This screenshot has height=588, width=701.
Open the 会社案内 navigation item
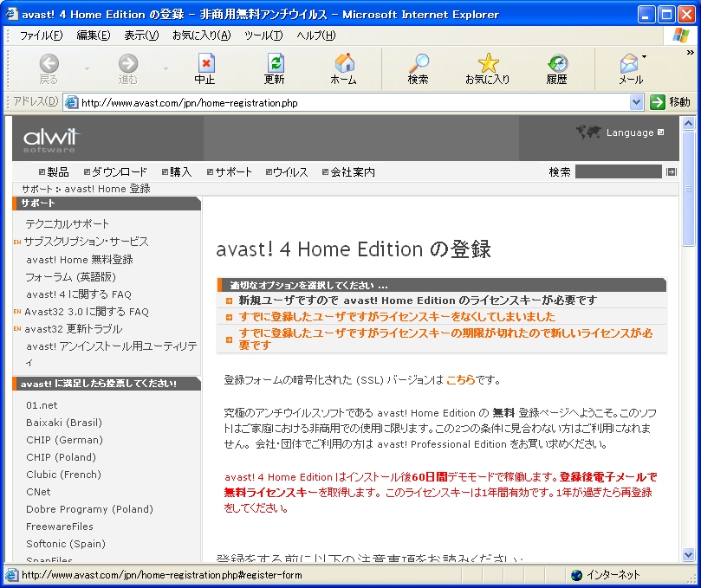[x=348, y=172]
